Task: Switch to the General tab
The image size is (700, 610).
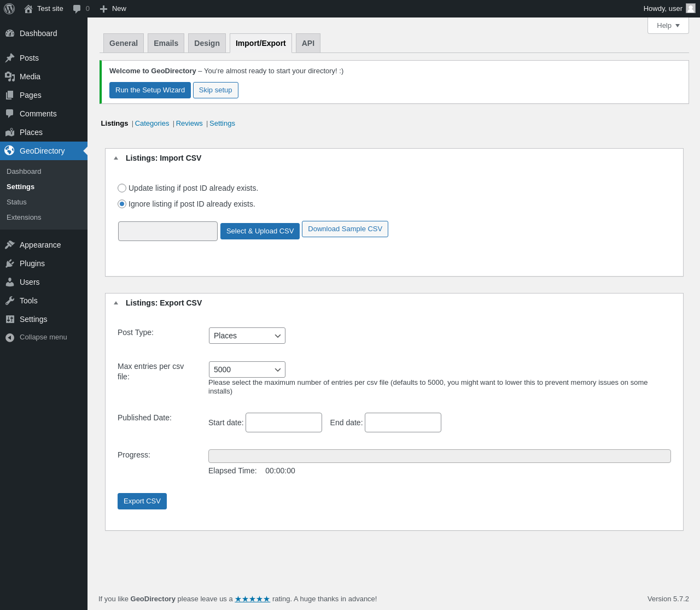Action: pos(124,43)
